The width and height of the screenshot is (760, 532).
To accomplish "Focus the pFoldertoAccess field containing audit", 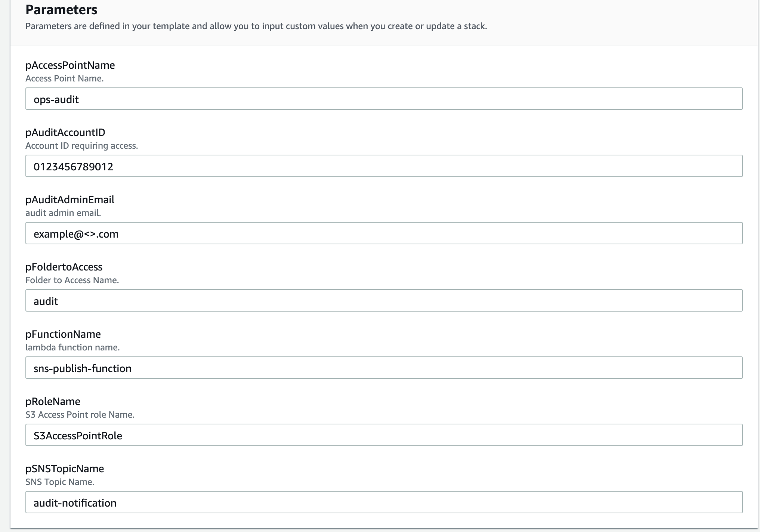I will click(x=384, y=301).
